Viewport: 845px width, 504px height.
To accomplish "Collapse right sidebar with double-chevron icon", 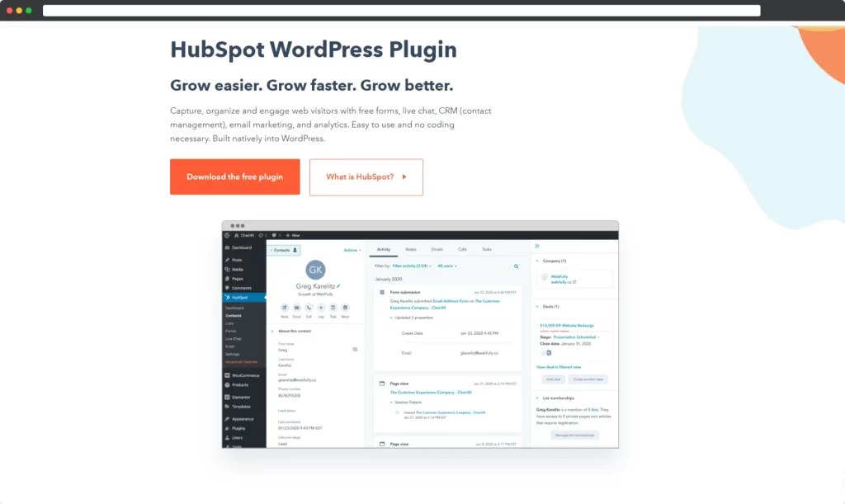I will coord(536,246).
